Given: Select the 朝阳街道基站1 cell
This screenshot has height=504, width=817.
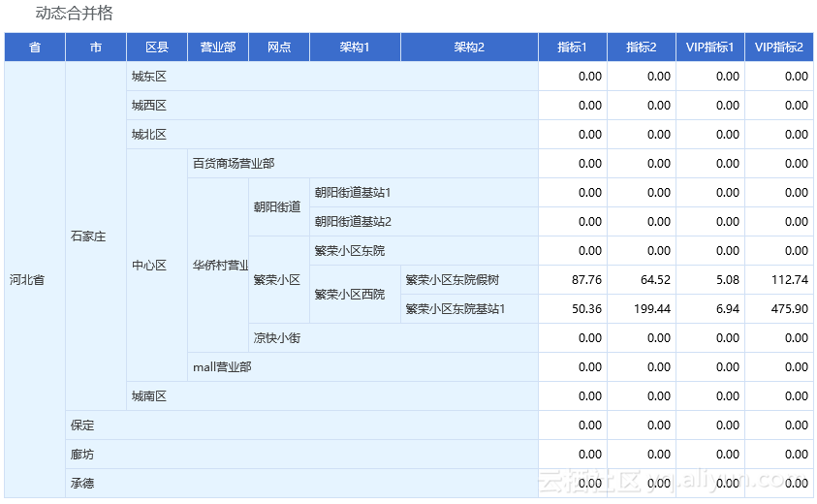Looking at the screenshot, I should (x=424, y=193).
